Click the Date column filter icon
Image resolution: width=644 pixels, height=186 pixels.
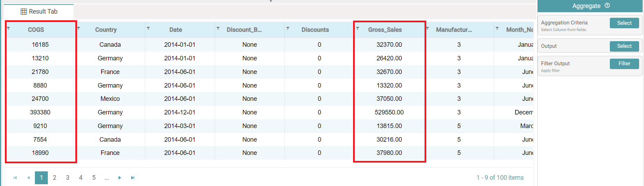coord(148,29)
